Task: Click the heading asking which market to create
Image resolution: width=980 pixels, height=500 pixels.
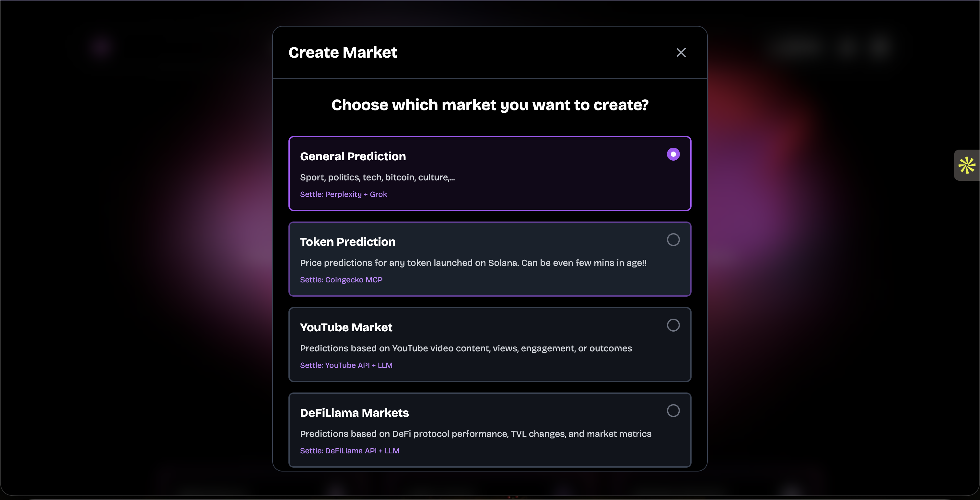Action: [490, 105]
